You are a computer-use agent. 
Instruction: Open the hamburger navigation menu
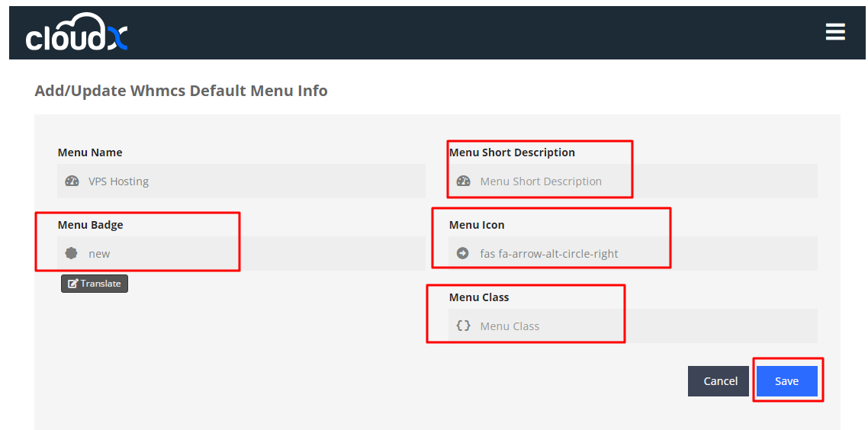point(834,32)
